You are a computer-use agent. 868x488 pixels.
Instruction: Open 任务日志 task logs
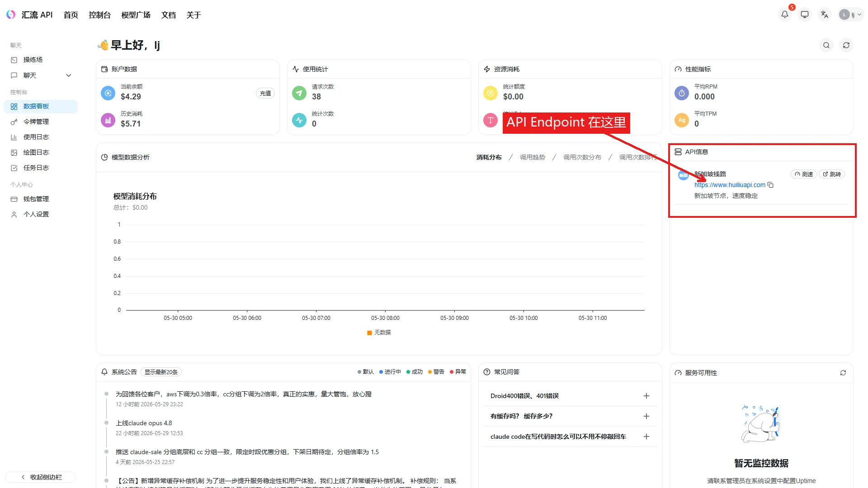point(41,168)
